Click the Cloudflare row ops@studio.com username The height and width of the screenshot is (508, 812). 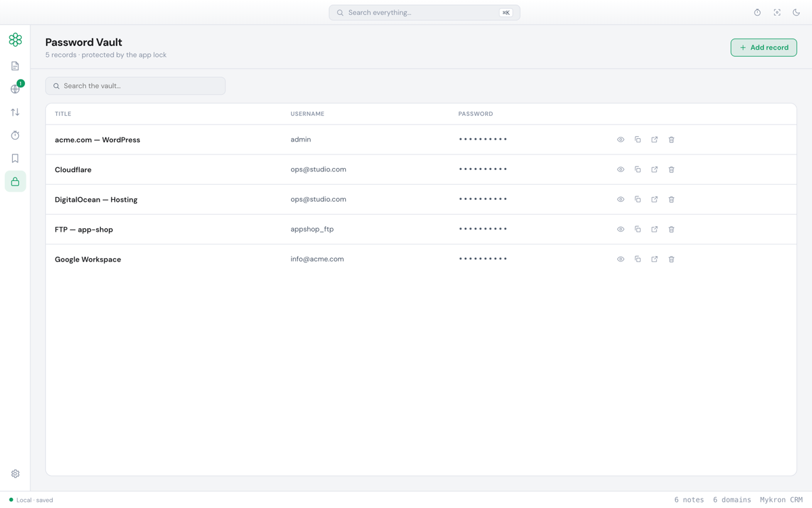(x=318, y=169)
